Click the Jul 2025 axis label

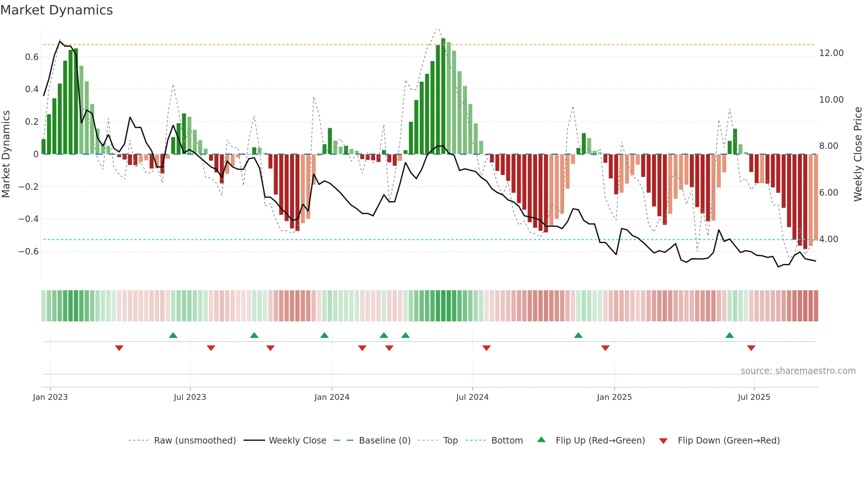(x=754, y=397)
